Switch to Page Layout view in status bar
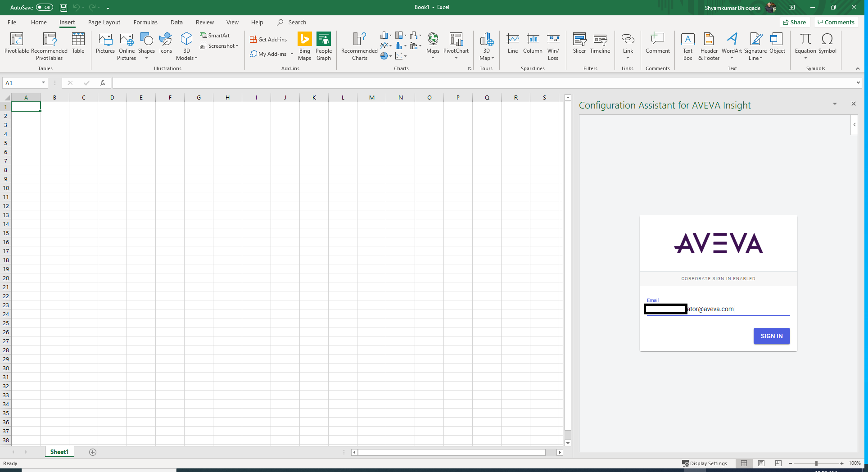 click(x=761, y=463)
